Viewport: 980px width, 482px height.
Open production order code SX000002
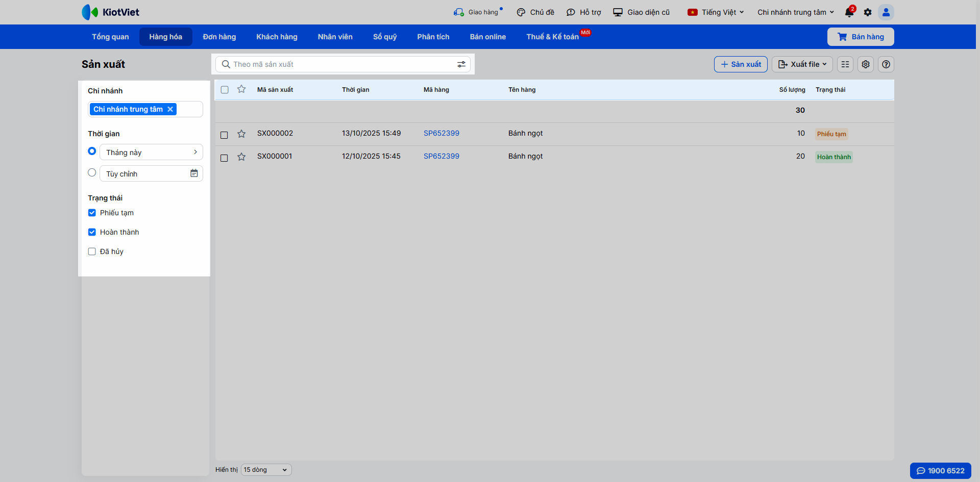click(275, 133)
